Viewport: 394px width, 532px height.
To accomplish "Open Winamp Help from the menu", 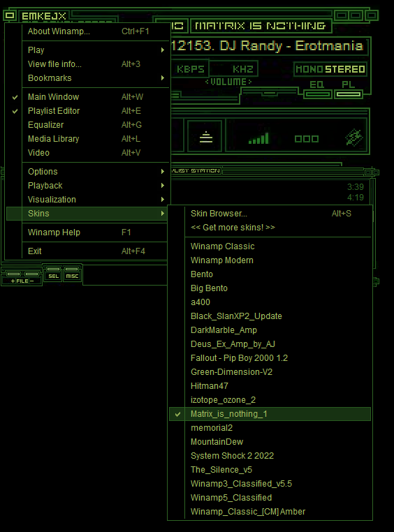I will [x=87, y=232].
